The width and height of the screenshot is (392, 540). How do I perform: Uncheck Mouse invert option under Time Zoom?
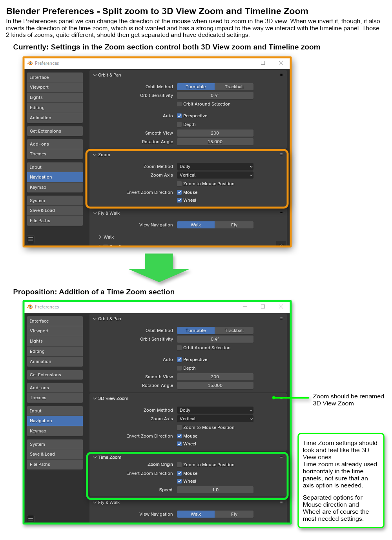point(179,473)
